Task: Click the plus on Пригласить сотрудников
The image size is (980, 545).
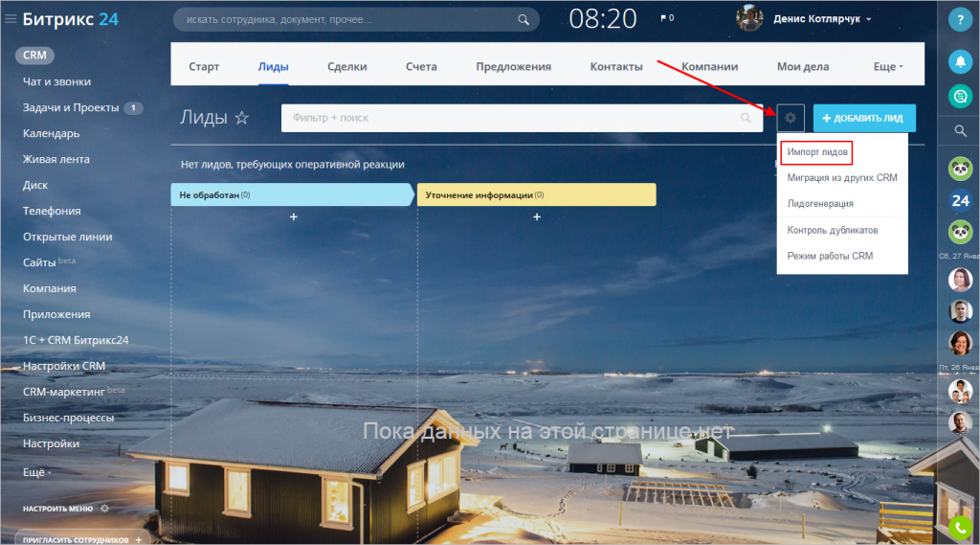Action: (x=138, y=539)
